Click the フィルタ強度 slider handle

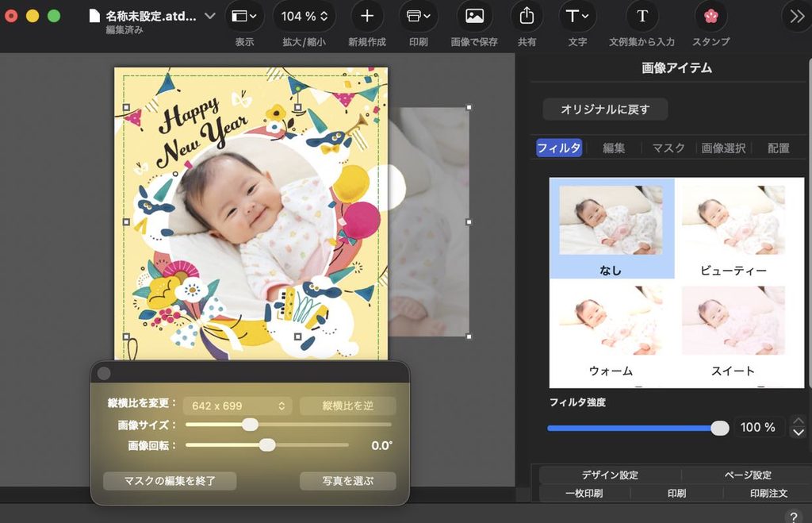pyautogui.click(x=719, y=428)
